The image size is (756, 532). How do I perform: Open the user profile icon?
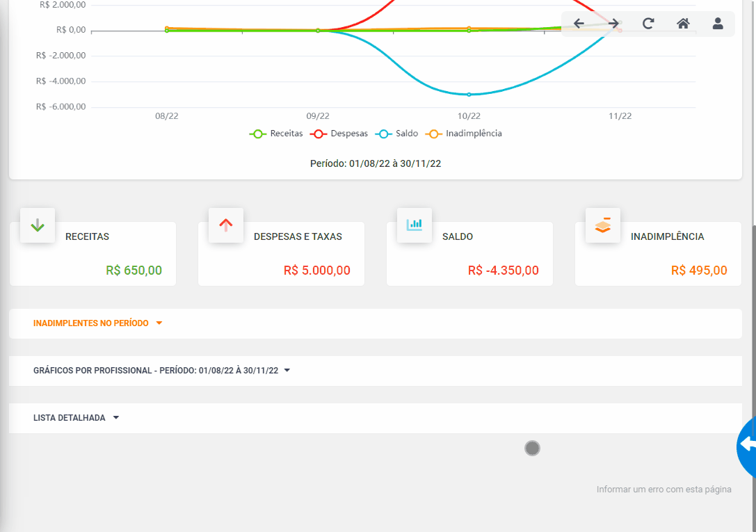(x=718, y=23)
